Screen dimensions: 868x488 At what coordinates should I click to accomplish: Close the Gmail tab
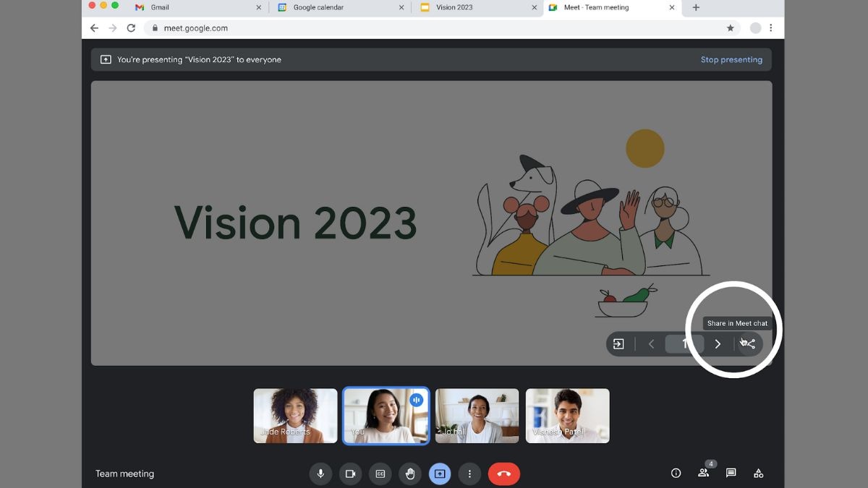(x=259, y=7)
